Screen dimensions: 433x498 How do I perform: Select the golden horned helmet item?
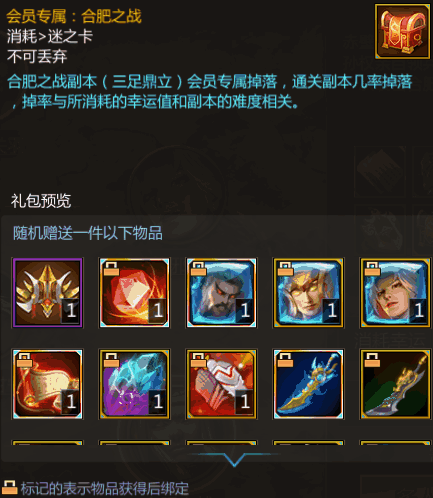(x=47, y=293)
